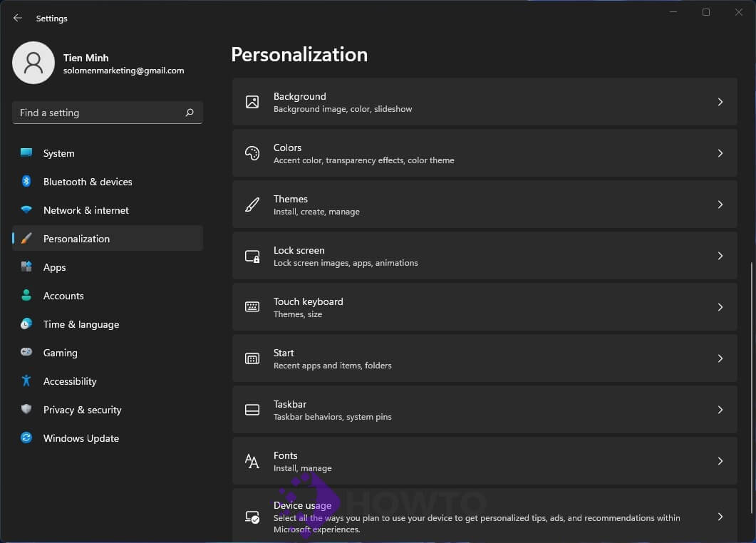The height and width of the screenshot is (543, 756).
Task: Click the Bluetooth & devices icon
Action: point(27,182)
